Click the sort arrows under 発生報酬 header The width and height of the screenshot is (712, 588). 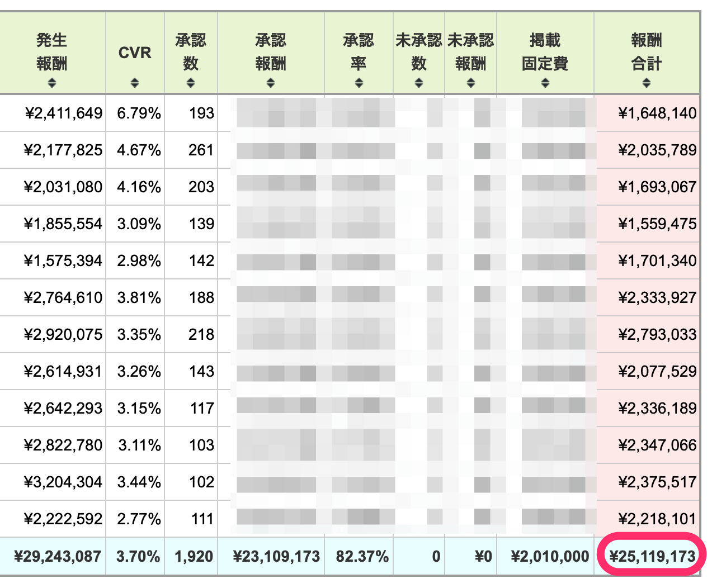52,83
